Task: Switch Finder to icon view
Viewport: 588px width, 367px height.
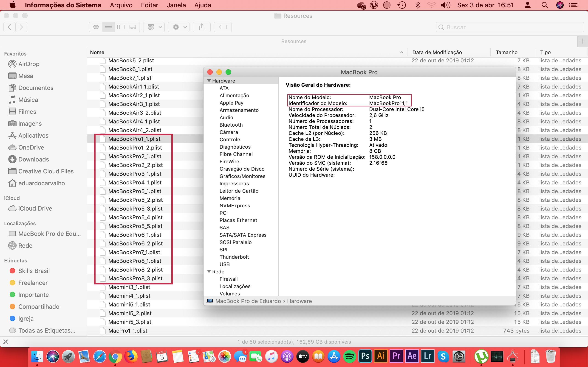Action: click(x=96, y=27)
